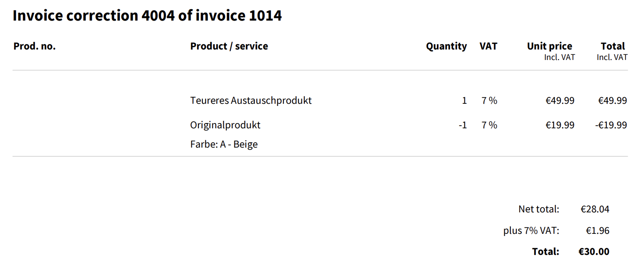This screenshot has width=644, height=268.
Task: Click the €19.99 unit price value
Action: (x=559, y=125)
